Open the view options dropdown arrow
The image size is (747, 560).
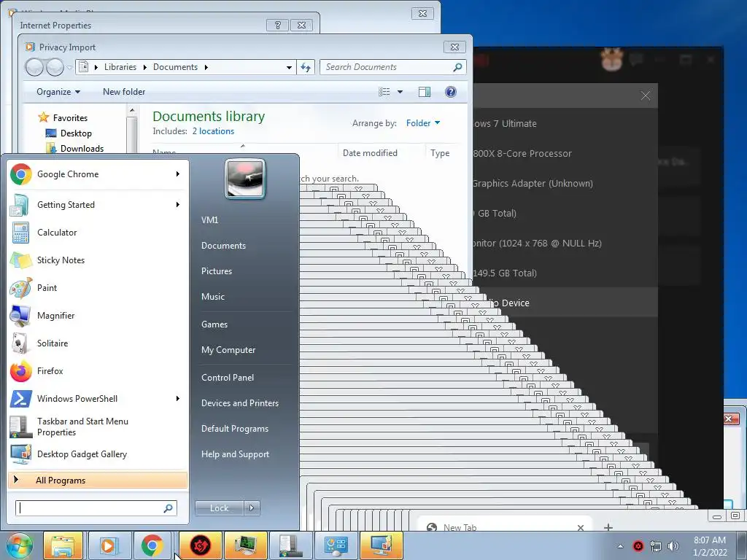(x=400, y=92)
